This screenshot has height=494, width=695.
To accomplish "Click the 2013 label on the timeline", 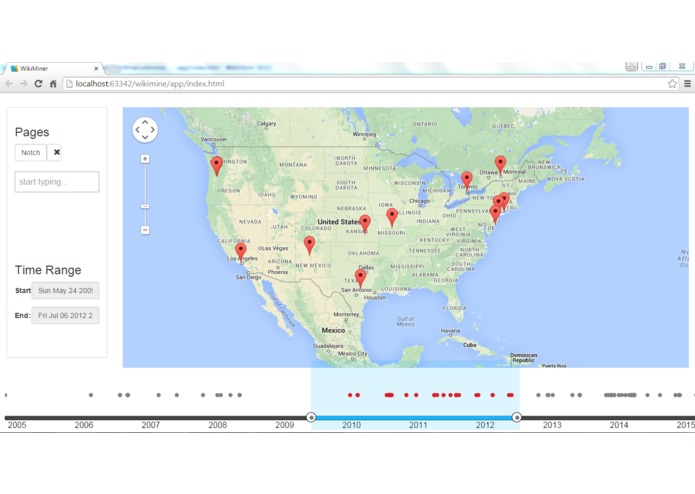I will tap(552, 425).
